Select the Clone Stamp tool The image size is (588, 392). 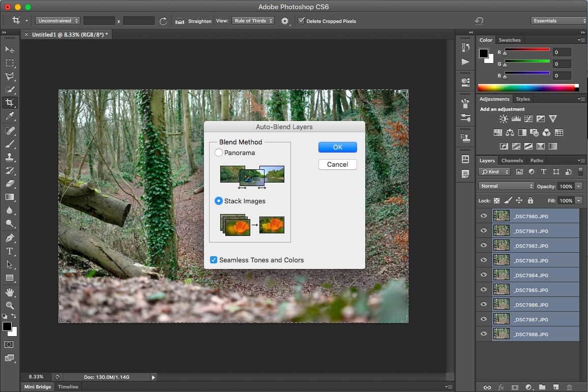coord(10,157)
